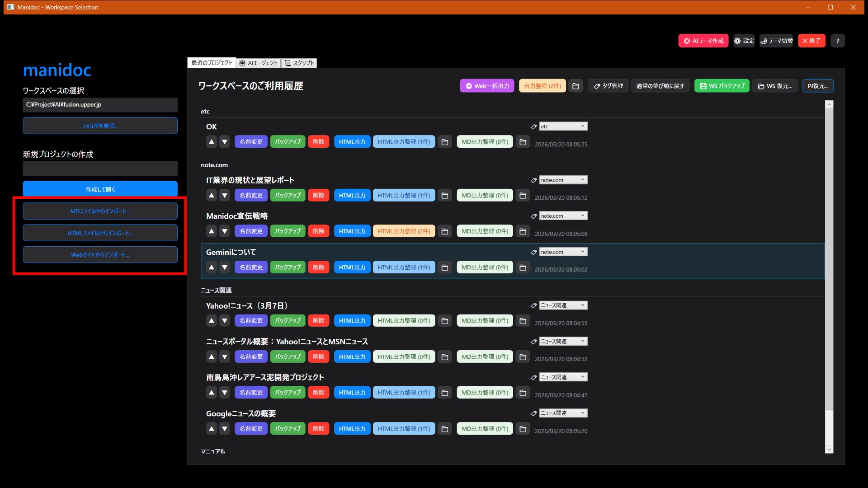Switch to the スクリプト tab
Screen dimensions: 868x488
coord(300,63)
